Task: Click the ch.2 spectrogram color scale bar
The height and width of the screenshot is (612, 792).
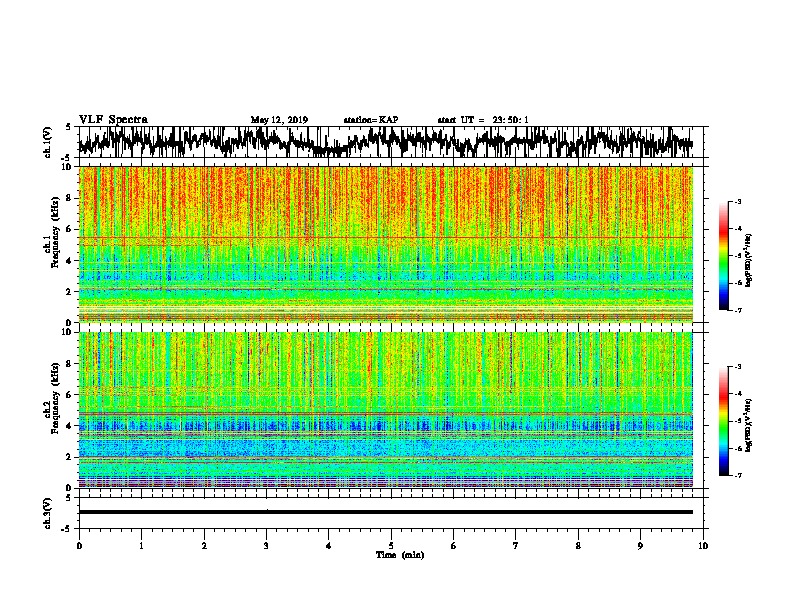Action: point(723,421)
